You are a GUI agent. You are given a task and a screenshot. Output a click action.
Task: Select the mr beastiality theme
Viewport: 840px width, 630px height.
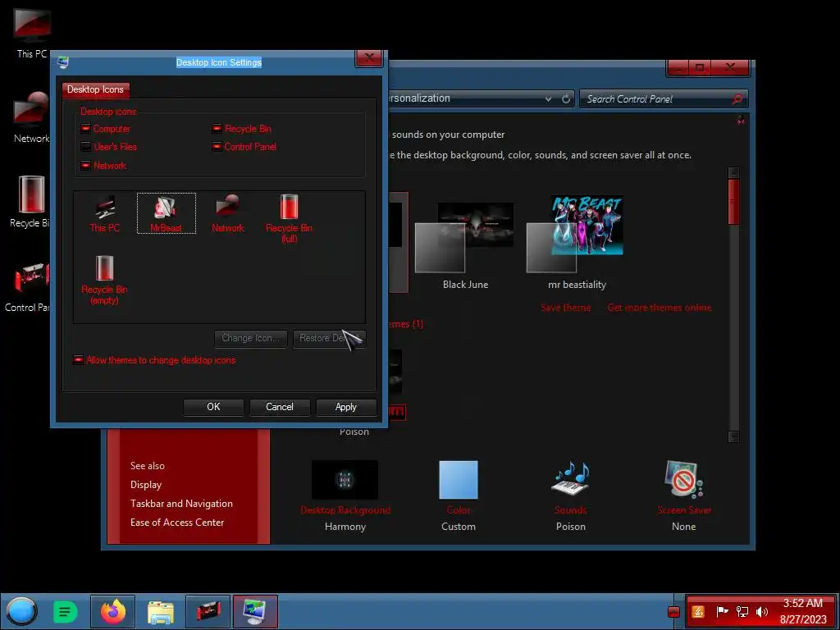pos(577,243)
